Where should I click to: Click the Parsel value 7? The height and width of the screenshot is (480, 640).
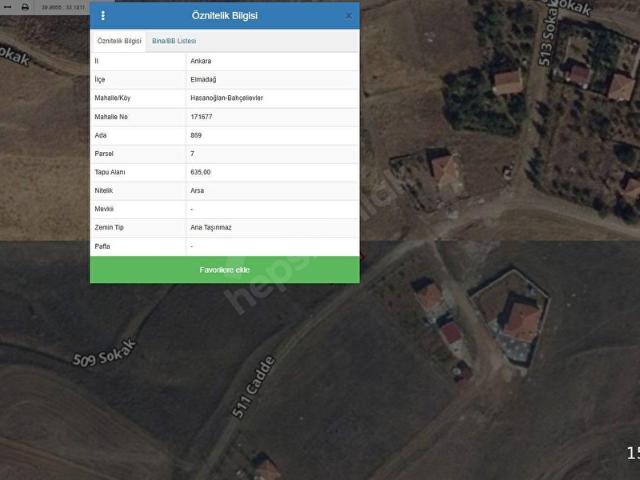(192, 154)
